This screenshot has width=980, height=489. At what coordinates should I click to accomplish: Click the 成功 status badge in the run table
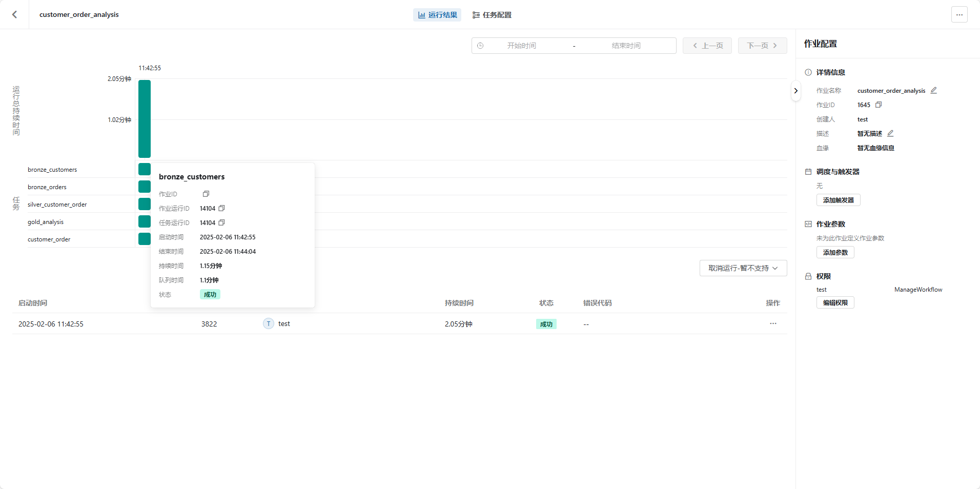[x=546, y=324]
